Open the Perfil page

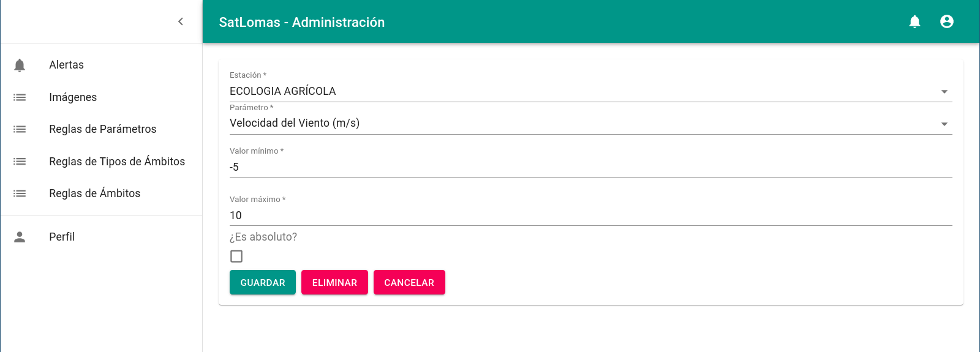[62, 237]
